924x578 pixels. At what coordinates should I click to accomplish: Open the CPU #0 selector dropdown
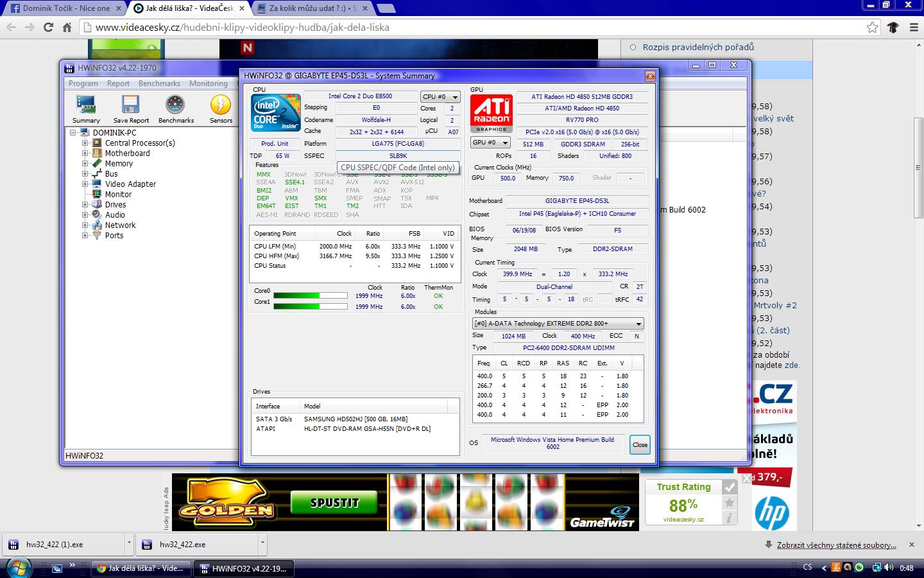point(440,96)
